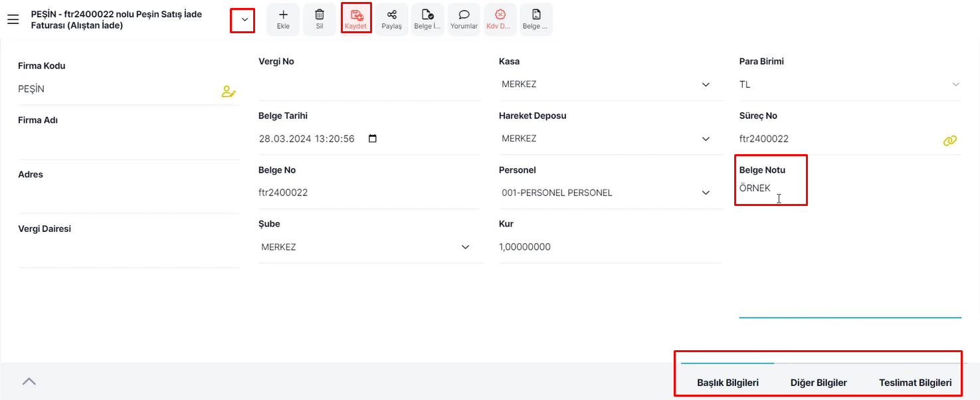
Task: Edit the PEŞİN firm with the user-edit icon
Action: click(229, 92)
